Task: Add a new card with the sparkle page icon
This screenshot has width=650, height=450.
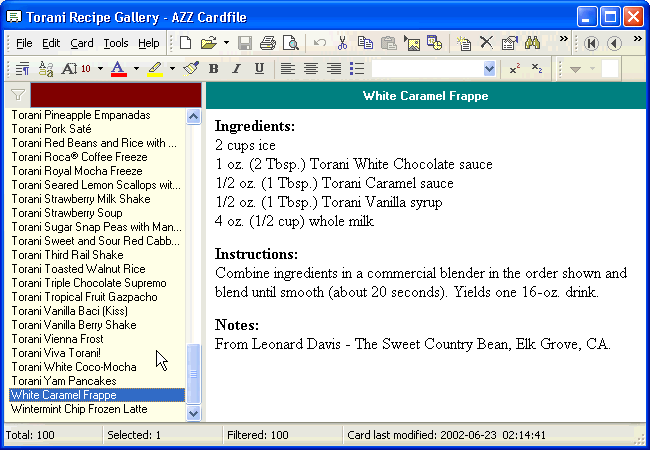Action: click(x=463, y=43)
